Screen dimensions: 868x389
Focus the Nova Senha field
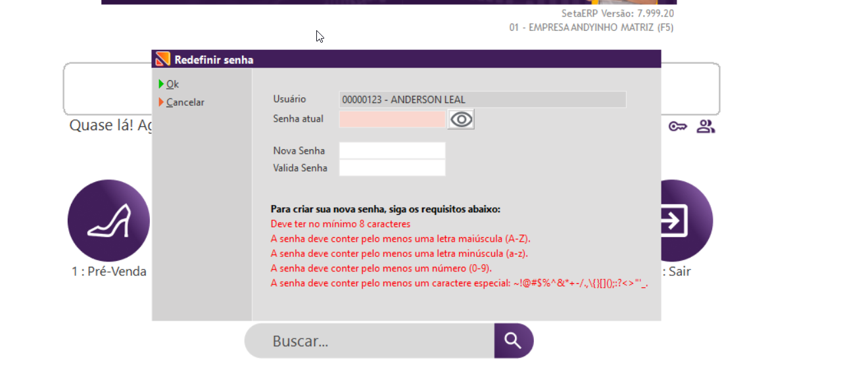pyautogui.click(x=393, y=150)
